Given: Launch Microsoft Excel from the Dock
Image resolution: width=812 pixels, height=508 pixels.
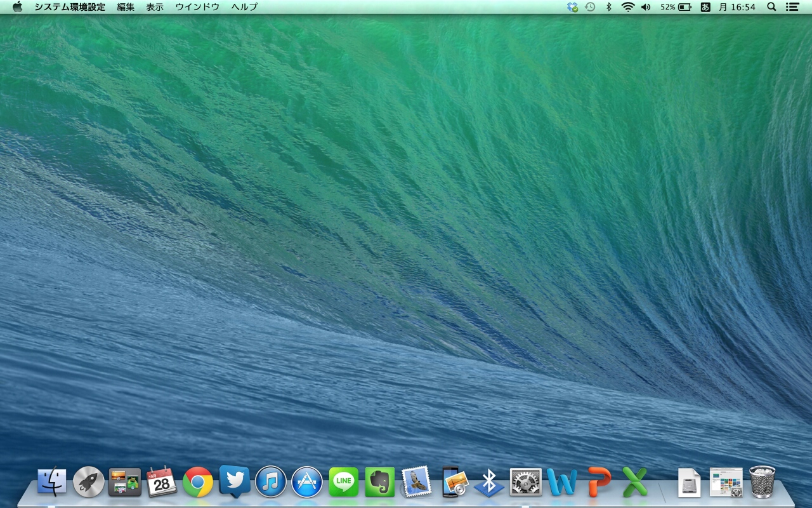Looking at the screenshot, I should tap(635, 482).
